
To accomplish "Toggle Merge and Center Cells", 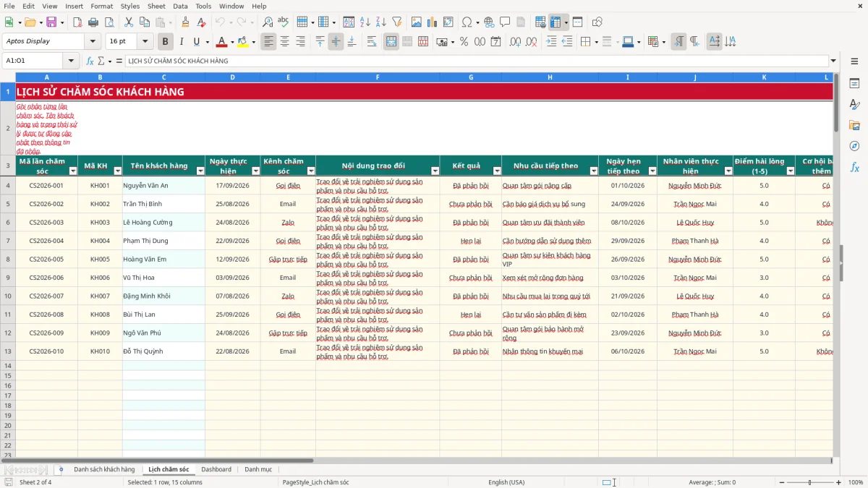I will click(x=391, y=42).
